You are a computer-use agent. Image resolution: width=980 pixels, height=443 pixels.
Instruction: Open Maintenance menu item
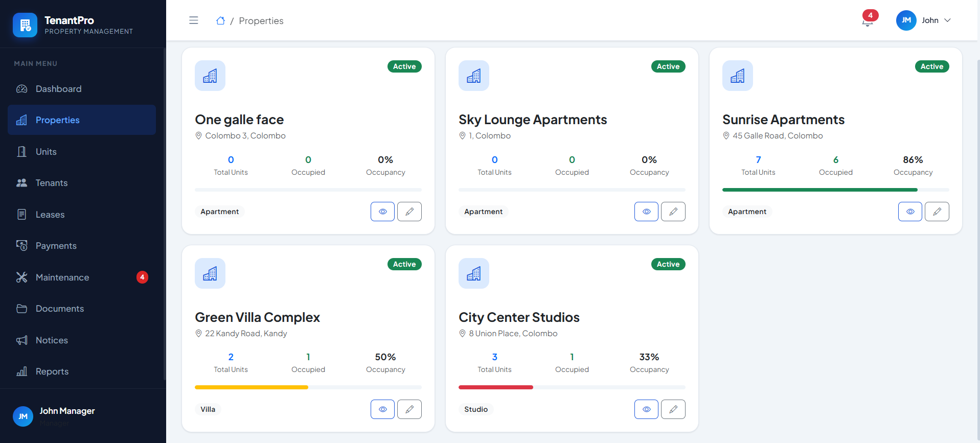coord(82,277)
